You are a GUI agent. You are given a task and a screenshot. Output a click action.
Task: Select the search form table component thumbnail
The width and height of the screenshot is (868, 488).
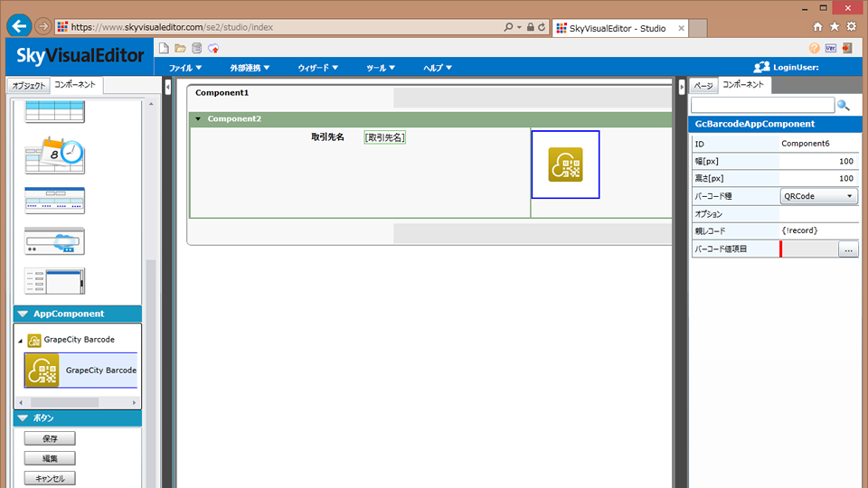pos(55,201)
